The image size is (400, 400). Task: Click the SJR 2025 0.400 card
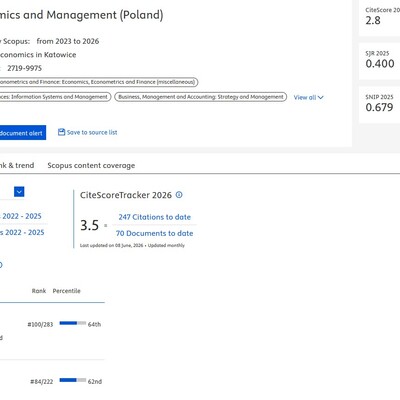click(x=379, y=61)
